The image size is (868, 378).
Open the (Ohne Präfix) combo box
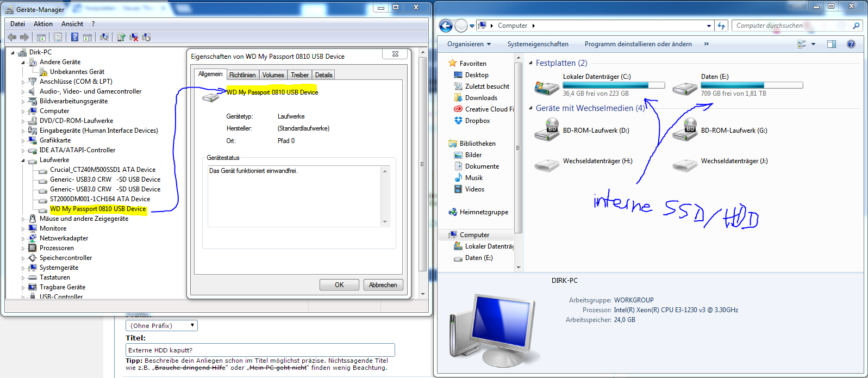(x=161, y=325)
